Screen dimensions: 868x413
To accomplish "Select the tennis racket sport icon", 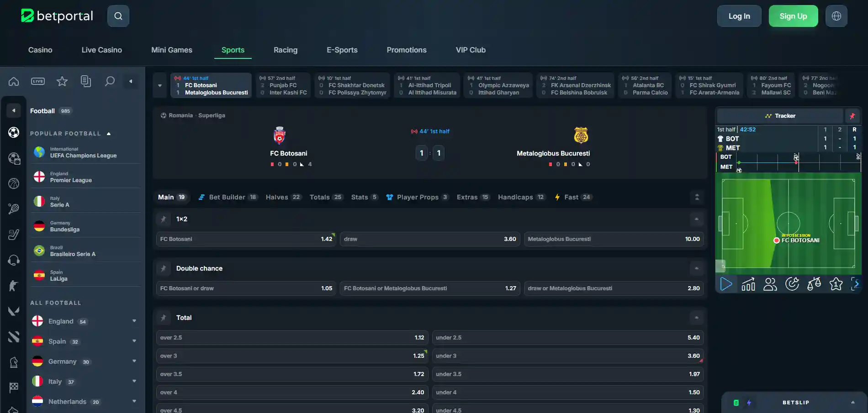I will (14, 209).
